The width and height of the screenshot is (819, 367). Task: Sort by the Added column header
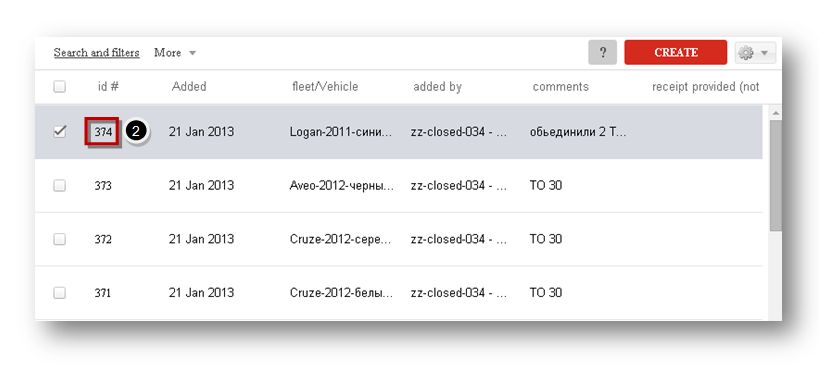[189, 87]
